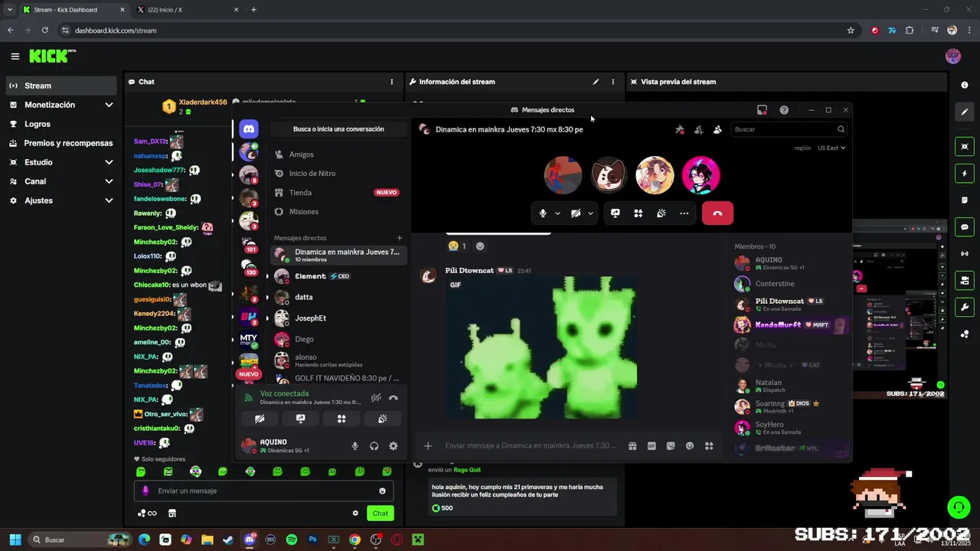Viewport: 980px width, 551px height.
Task: Expand Canal in Kick sidebar
Action: point(61,181)
